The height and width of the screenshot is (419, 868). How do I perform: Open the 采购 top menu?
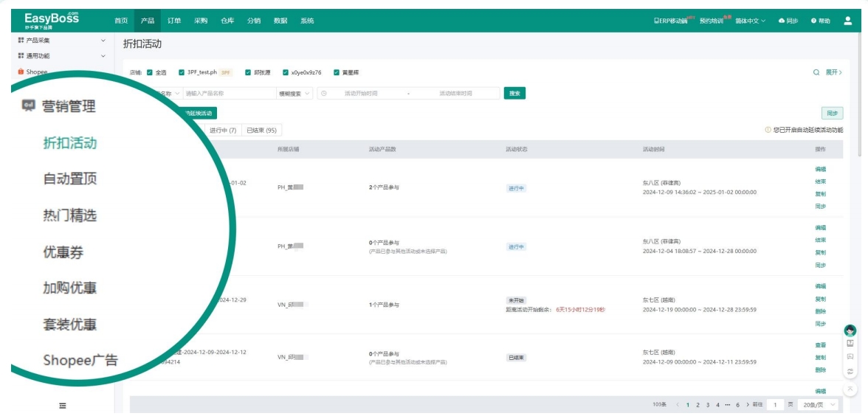point(201,21)
